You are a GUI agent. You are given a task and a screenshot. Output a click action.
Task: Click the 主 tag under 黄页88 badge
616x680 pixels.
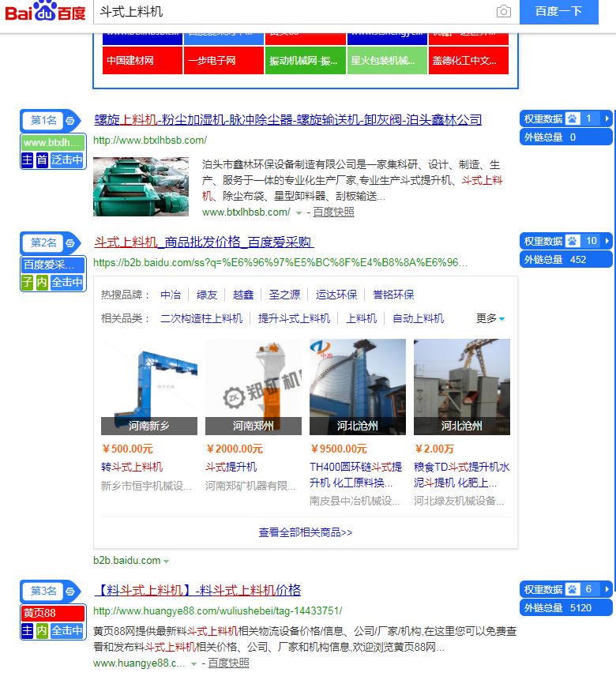(28, 630)
